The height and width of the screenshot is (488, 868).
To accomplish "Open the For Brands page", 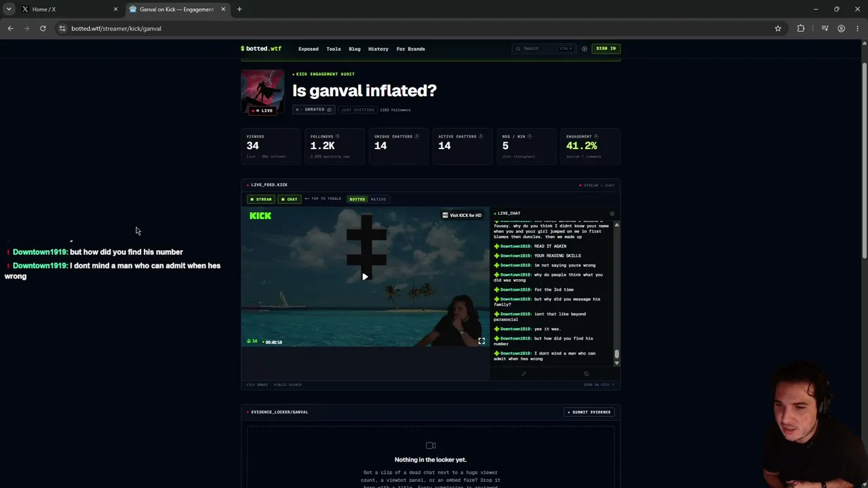I will coord(410,49).
